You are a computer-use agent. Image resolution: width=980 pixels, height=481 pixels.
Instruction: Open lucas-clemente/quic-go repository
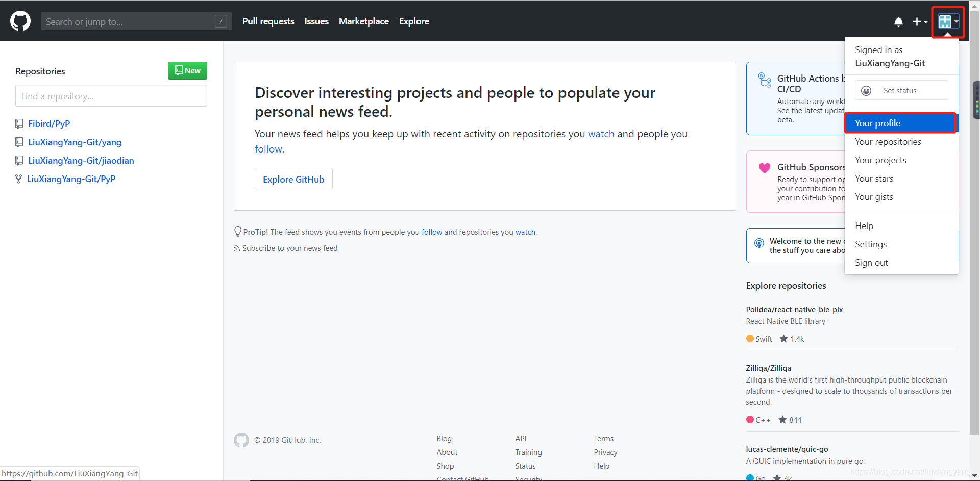pyautogui.click(x=787, y=449)
